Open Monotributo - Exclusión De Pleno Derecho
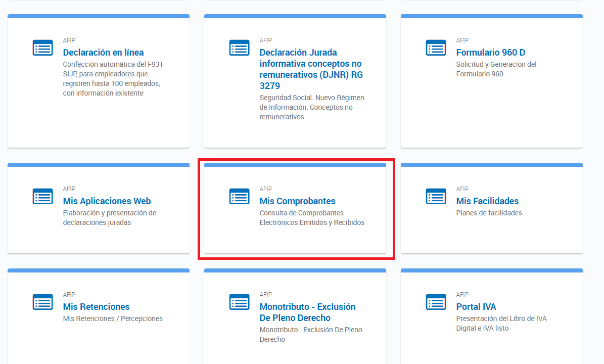604x364 pixels. point(307,312)
